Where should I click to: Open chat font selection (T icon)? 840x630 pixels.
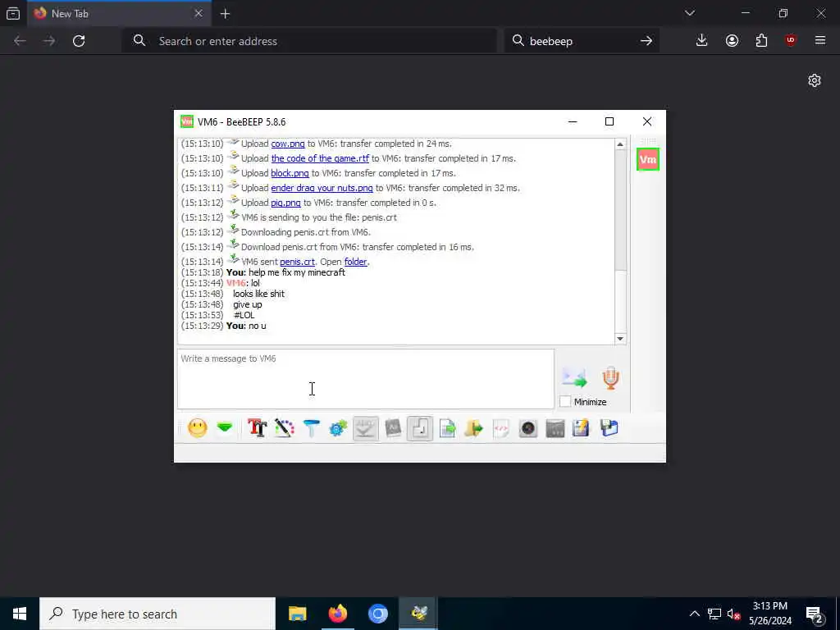click(x=257, y=428)
